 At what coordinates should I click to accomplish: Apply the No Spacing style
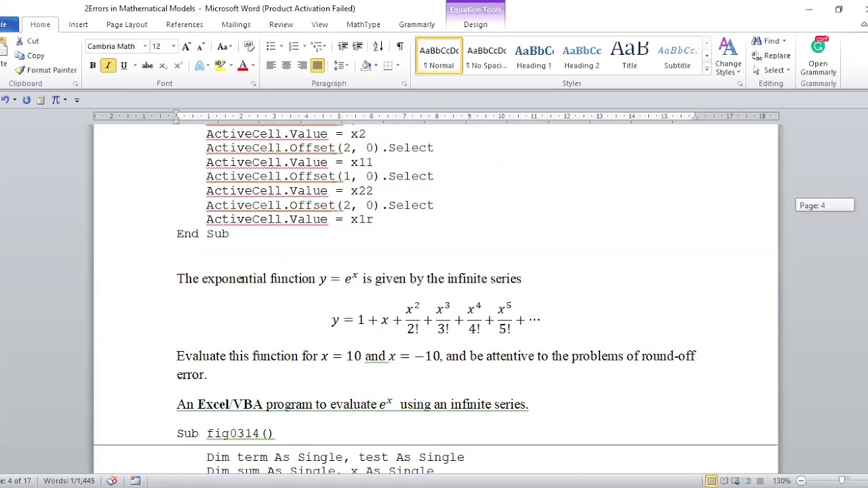pyautogui.click(x=486, y=56)
